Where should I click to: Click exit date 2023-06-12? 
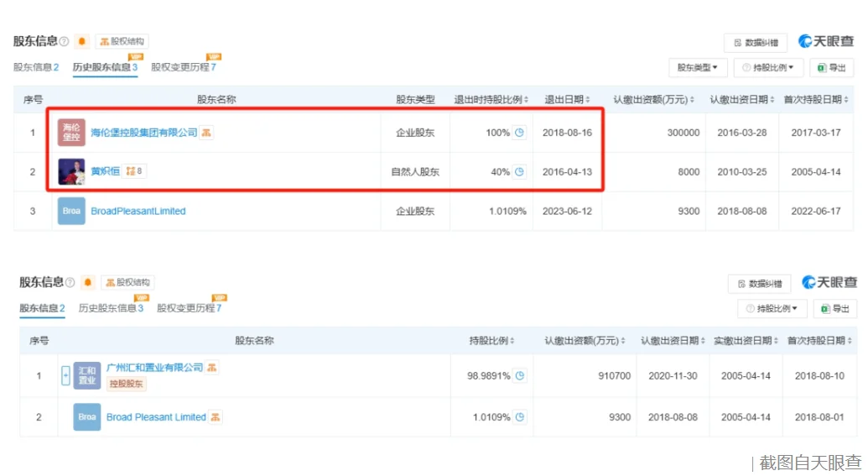[x=567, y=211]
